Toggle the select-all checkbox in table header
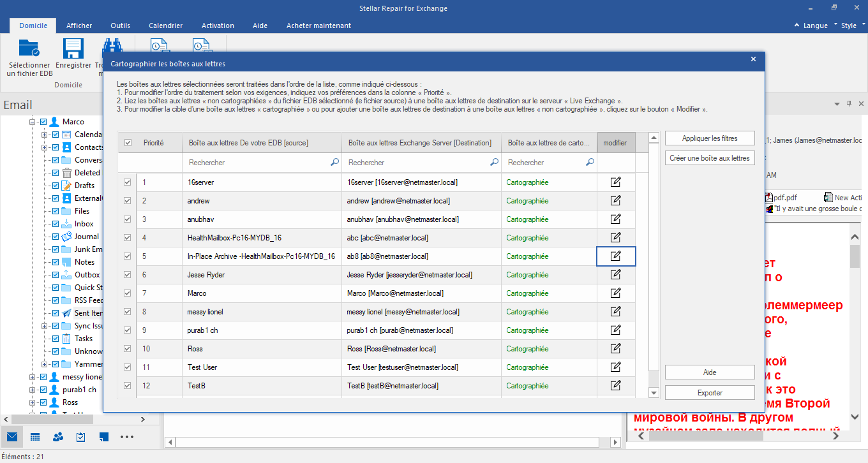 coord(128,143)
